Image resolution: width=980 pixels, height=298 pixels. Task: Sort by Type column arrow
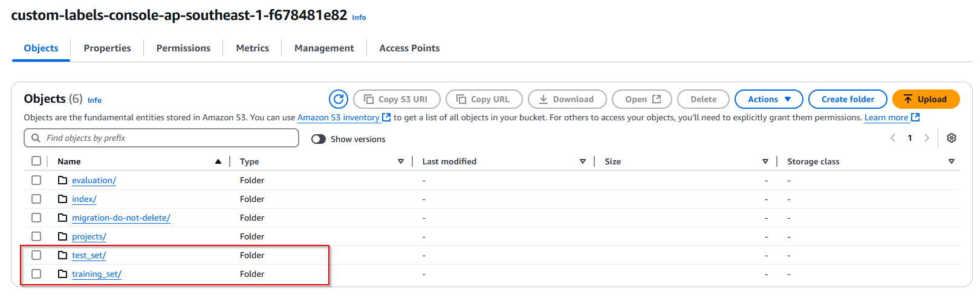pyautogui.click(x=401, y=161)
